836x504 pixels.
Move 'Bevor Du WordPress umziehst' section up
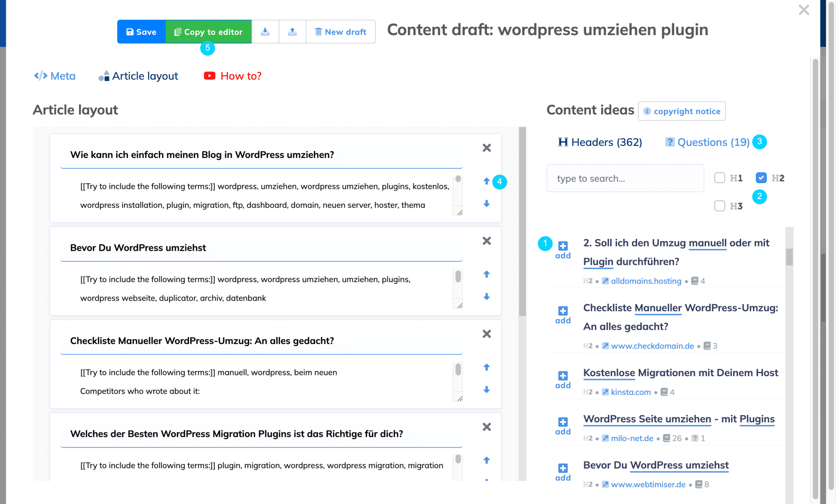click(x=487, y=274)
